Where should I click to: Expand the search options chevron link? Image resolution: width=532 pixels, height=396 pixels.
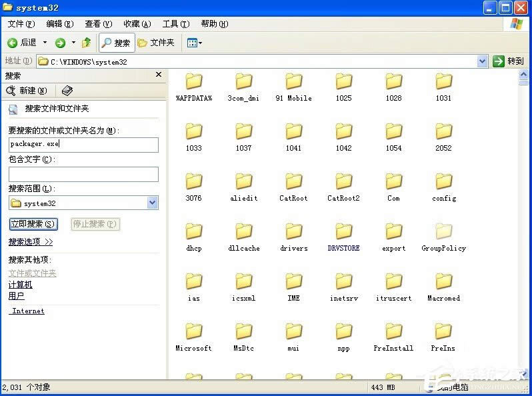point(31,242)
